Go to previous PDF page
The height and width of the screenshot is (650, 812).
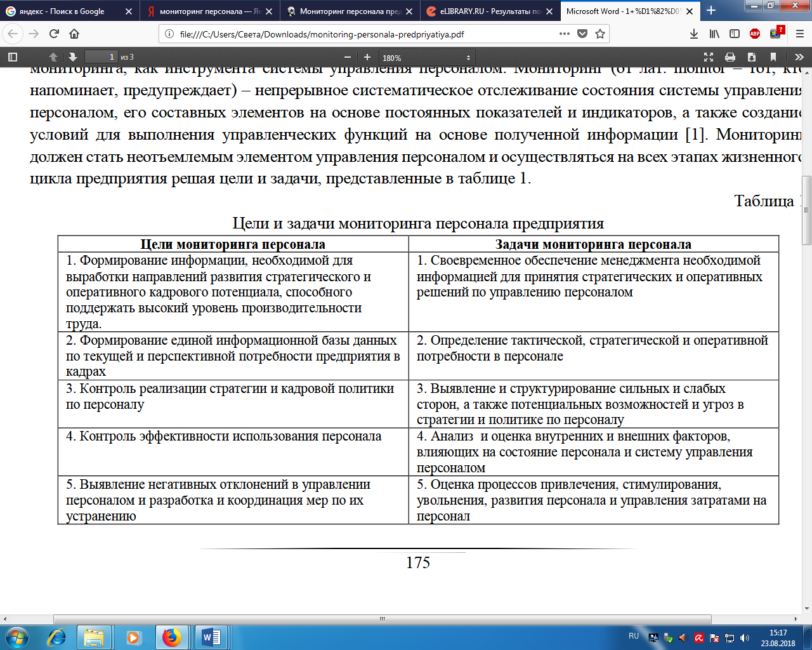point(53,57)
